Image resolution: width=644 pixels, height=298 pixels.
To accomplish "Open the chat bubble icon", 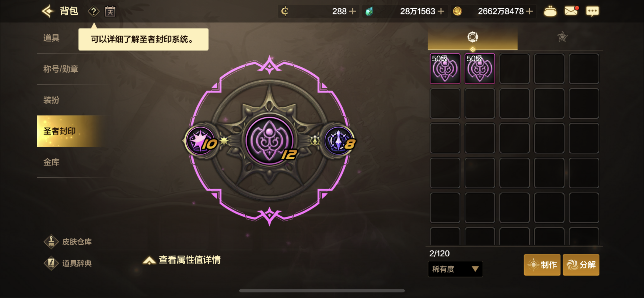I will [x=592, y=11].
